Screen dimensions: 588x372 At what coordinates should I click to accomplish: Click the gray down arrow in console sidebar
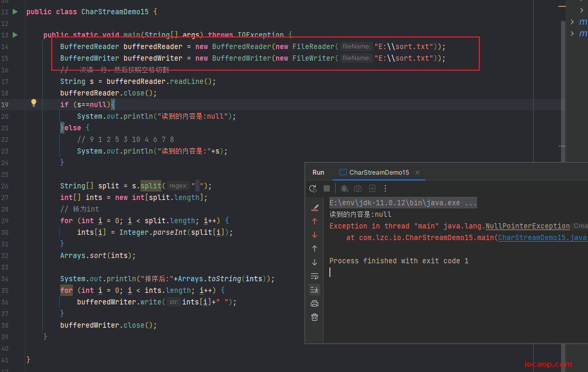coord(315,262)
